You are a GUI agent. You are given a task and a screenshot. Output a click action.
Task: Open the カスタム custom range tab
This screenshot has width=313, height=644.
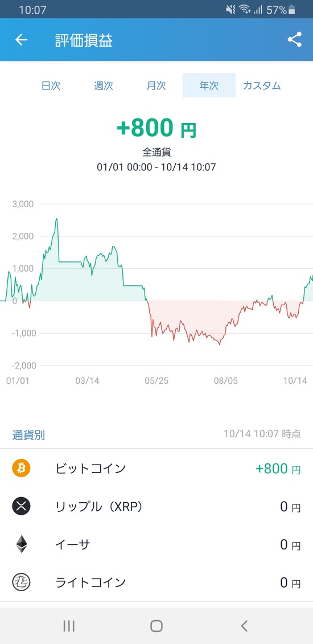click(x=262, y=85)
